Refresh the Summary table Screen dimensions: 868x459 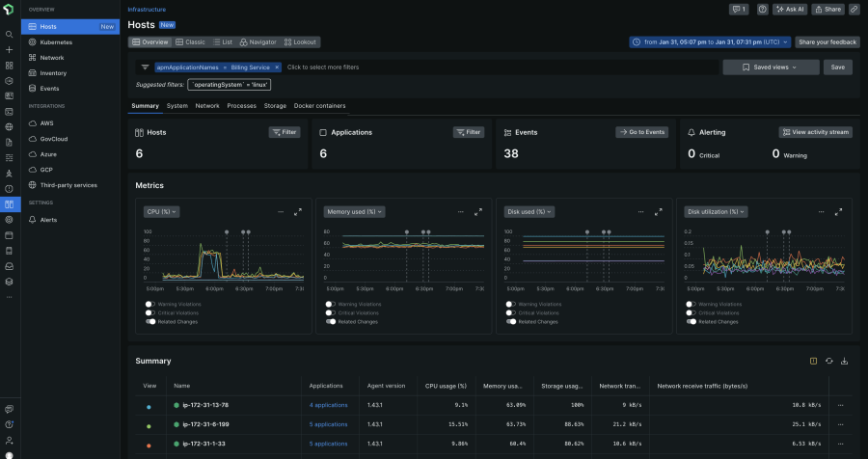(829, 361)
